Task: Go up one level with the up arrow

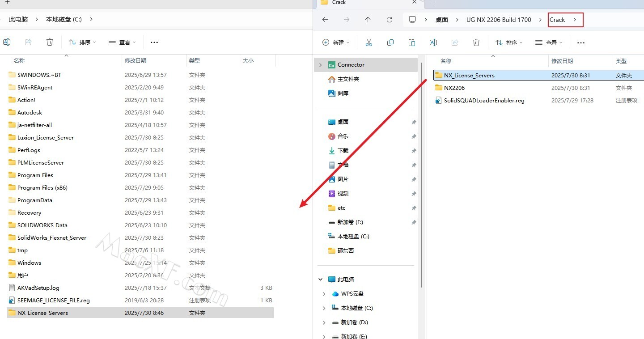Action: [368, 20]
